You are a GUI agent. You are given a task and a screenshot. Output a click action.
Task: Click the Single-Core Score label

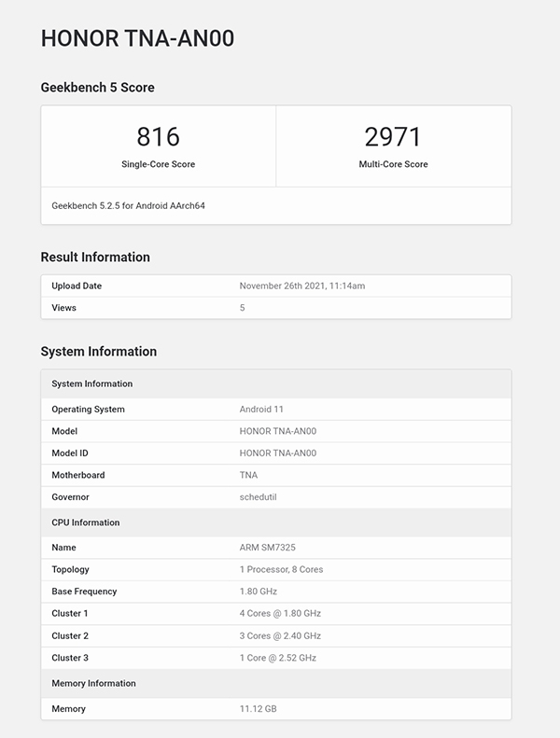[159, 164]
